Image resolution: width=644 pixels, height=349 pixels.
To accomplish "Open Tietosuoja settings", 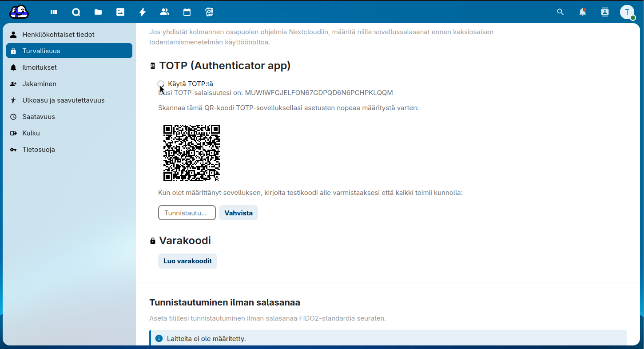I will click(69, 150).
